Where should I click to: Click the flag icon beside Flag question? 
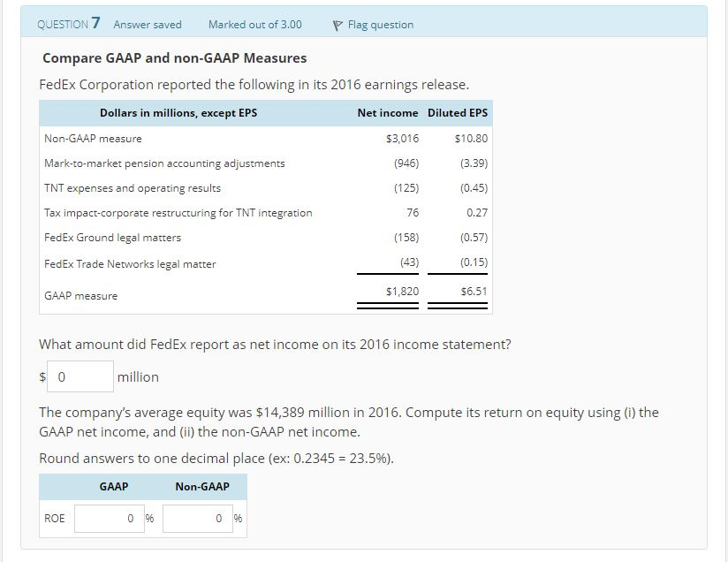coord(337,26)
